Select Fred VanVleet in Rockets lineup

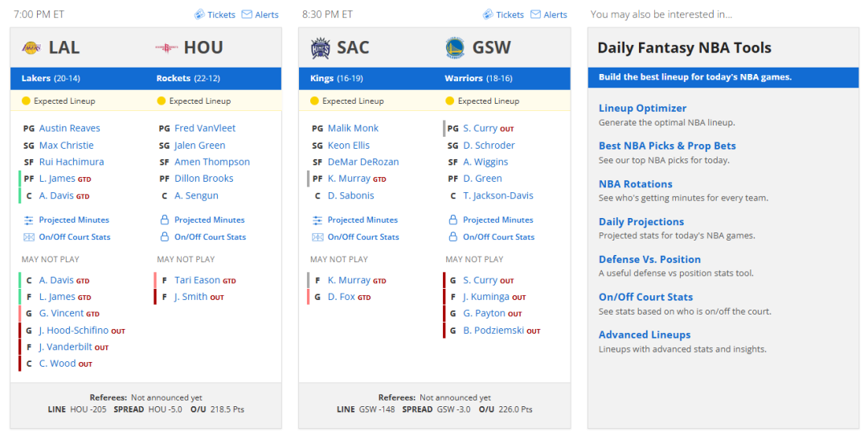coord(205,128)
